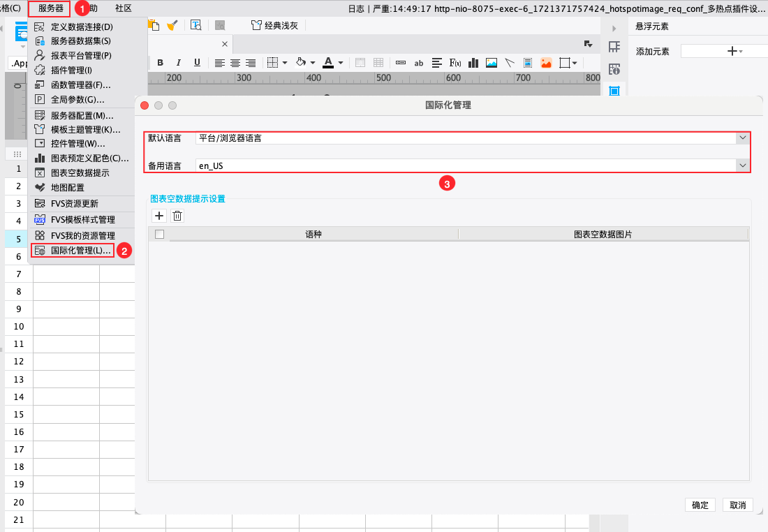Open the find and replace text tool icon

point(196,25)
